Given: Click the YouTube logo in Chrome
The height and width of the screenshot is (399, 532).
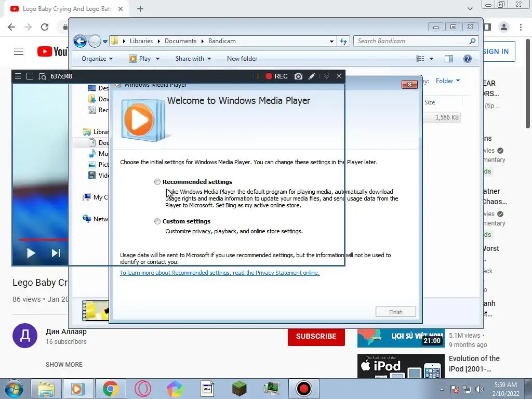Looking at the screenshot, I should (x=52, y=51).
